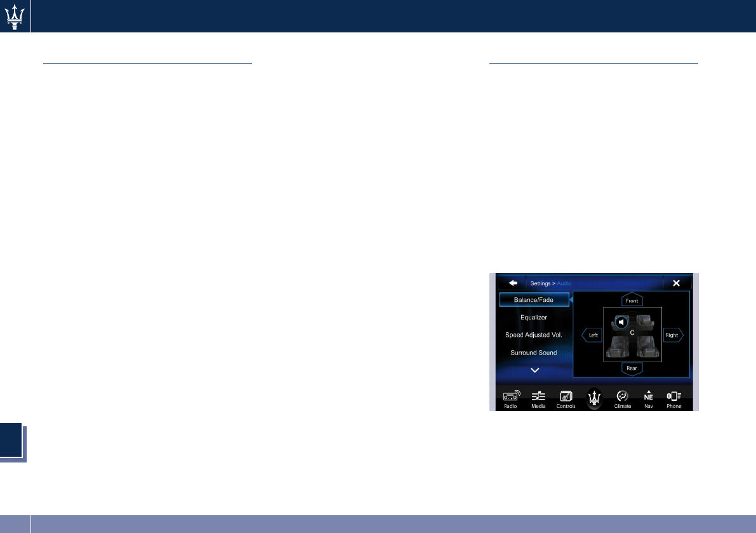Image resolution: width=756 pixels, height=533 pixels.
Task: Tap the speaker position marker icon
Action: coord(621,322)
